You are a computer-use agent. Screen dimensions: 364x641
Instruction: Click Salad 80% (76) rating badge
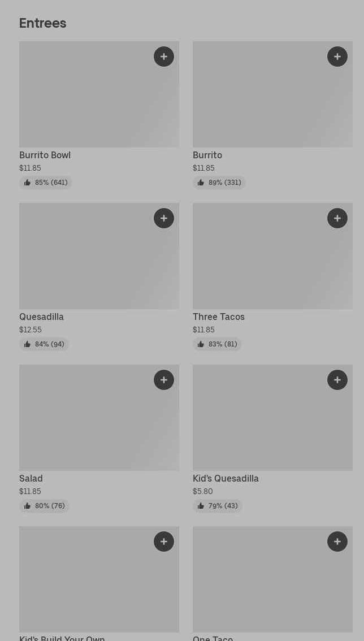[x=44, y=506]
